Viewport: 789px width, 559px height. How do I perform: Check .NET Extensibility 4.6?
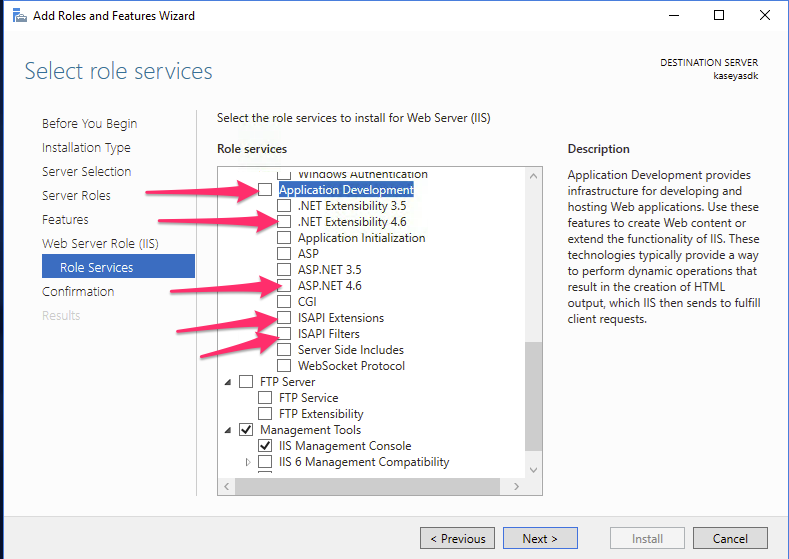coord(284,221)
